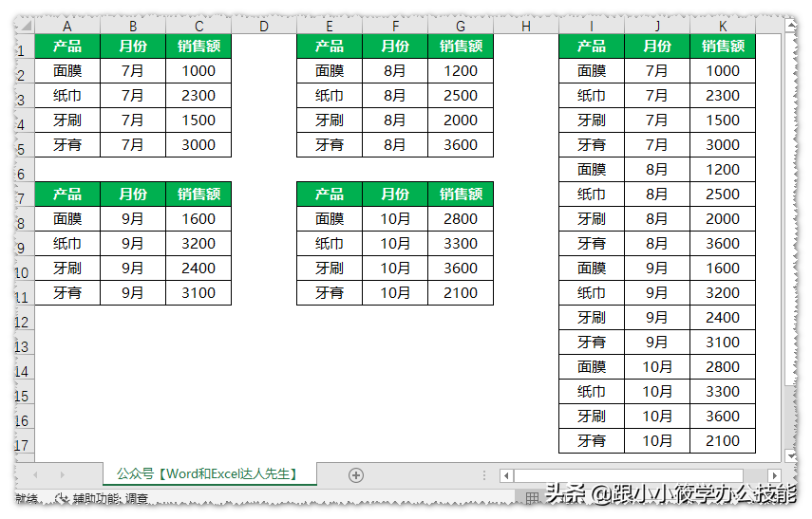Select cell J15 showing 10月
Viewport: 812px width, 519px height.
click(x=657, y=392)
